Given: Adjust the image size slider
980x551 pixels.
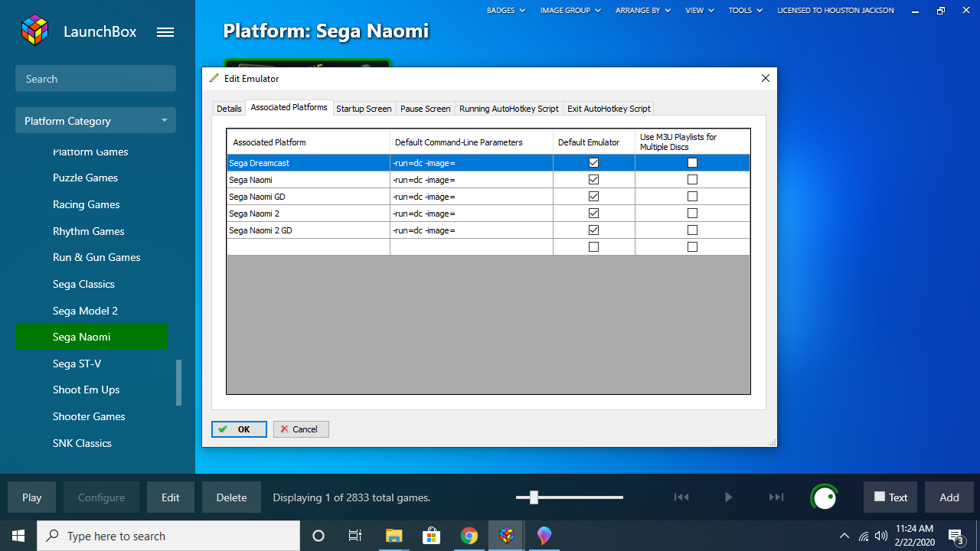Looking at the screenshot, I should pos(534,497).
